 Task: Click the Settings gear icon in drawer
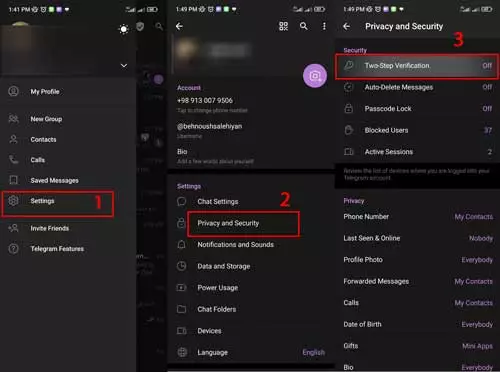pyautogui.click(x=14, y=201)
